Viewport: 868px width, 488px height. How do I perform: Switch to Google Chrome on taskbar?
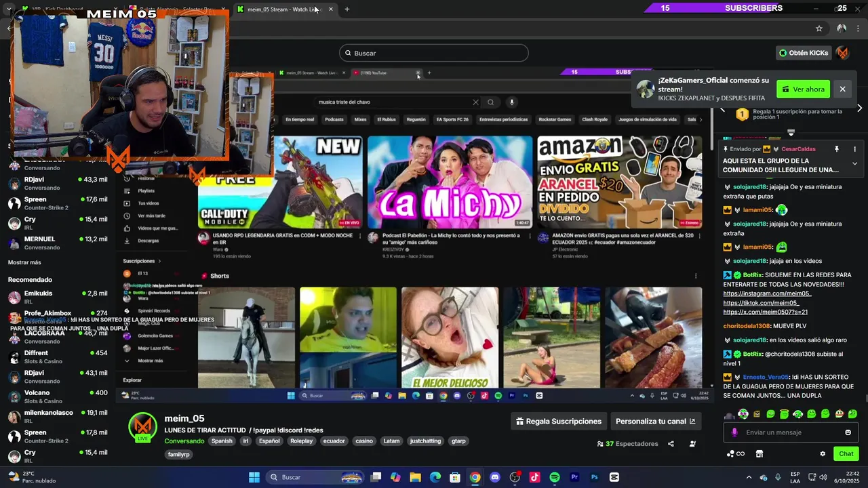pyautogui.click(x=475, y=477)
